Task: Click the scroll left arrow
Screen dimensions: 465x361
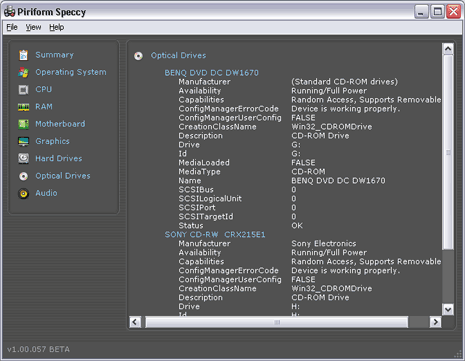Action: click(x=135, y=322)
